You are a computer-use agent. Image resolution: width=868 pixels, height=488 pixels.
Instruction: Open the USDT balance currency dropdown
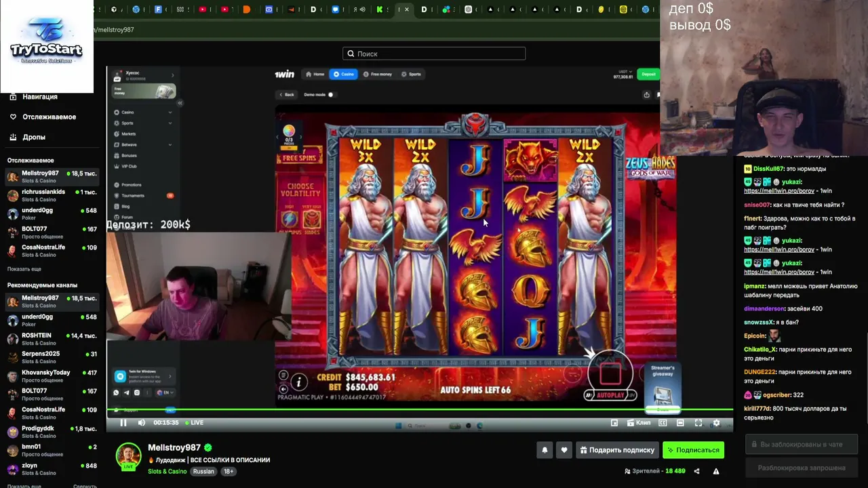pyautogui.click(x=623, y=75)
